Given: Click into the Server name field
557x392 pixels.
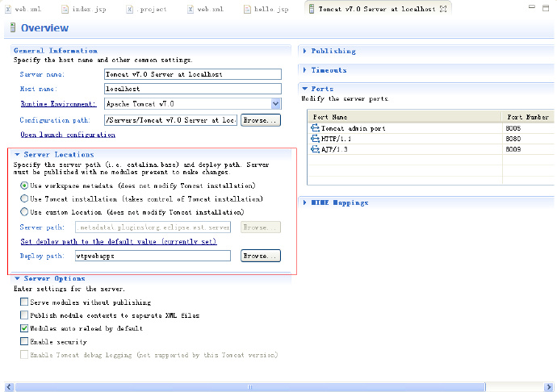Looking at the screenshot, I should (193, 74).
